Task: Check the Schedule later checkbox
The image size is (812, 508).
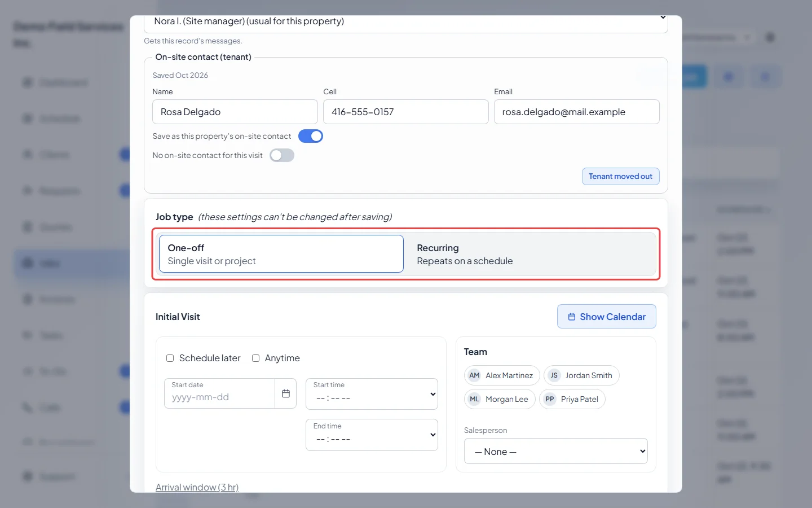Action: 170,358
